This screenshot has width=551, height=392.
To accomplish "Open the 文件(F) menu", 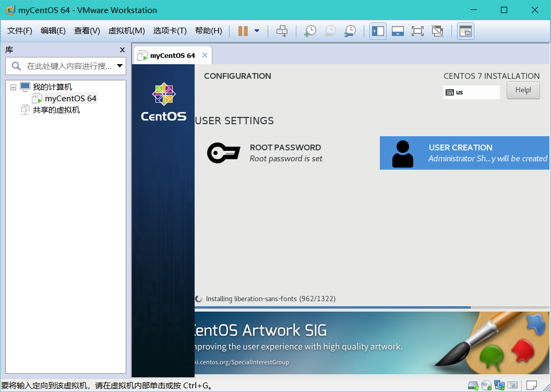I will [x=20, y=31].
